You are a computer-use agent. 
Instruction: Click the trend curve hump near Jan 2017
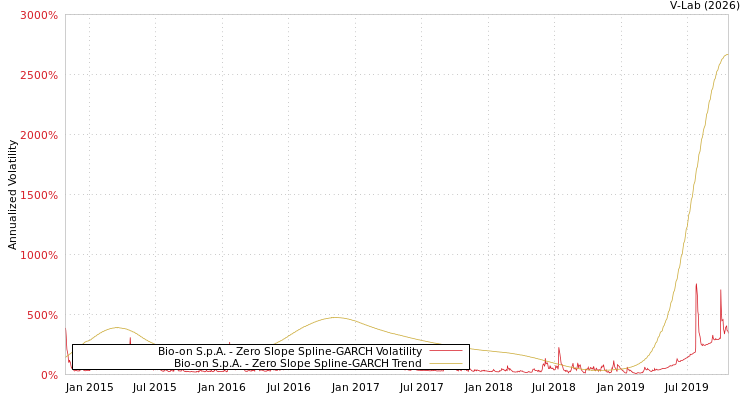[335, 317]
